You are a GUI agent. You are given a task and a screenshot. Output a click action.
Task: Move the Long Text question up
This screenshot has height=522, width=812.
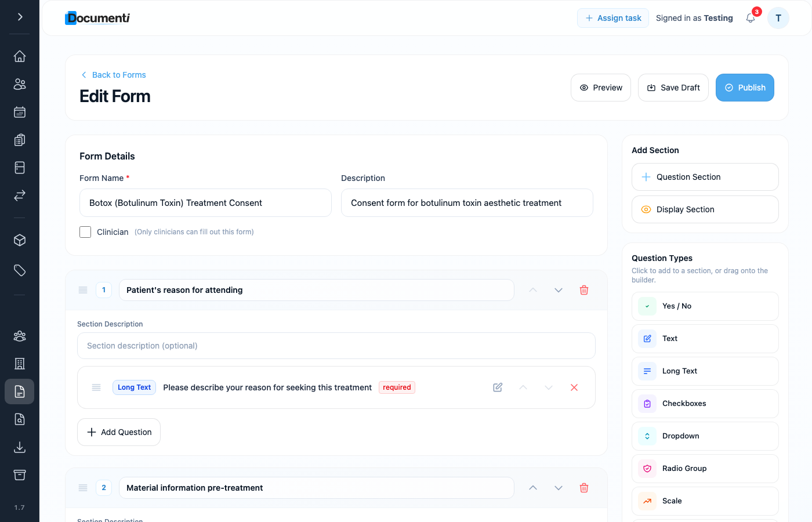pyautogui.click(x=523, y=387)
